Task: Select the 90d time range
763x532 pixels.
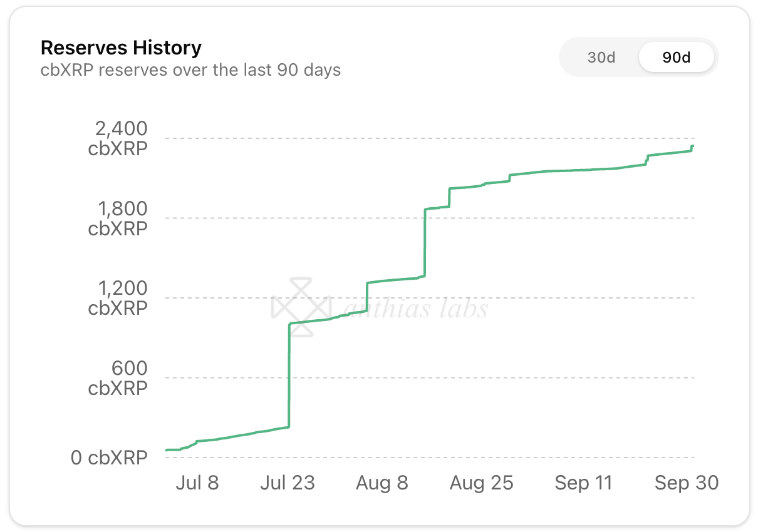Action: 676,58
